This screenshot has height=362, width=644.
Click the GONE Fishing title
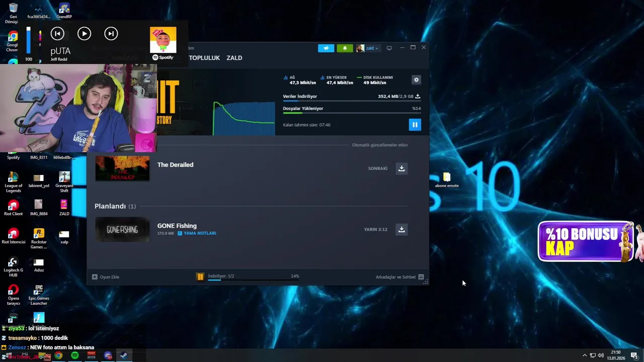(x=177, y=226)
